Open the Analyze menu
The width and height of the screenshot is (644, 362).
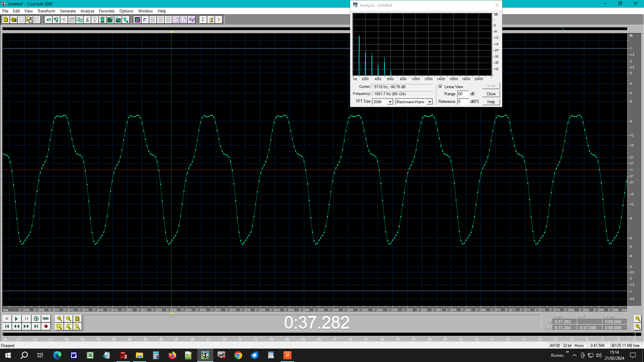[x=87, y=11]
